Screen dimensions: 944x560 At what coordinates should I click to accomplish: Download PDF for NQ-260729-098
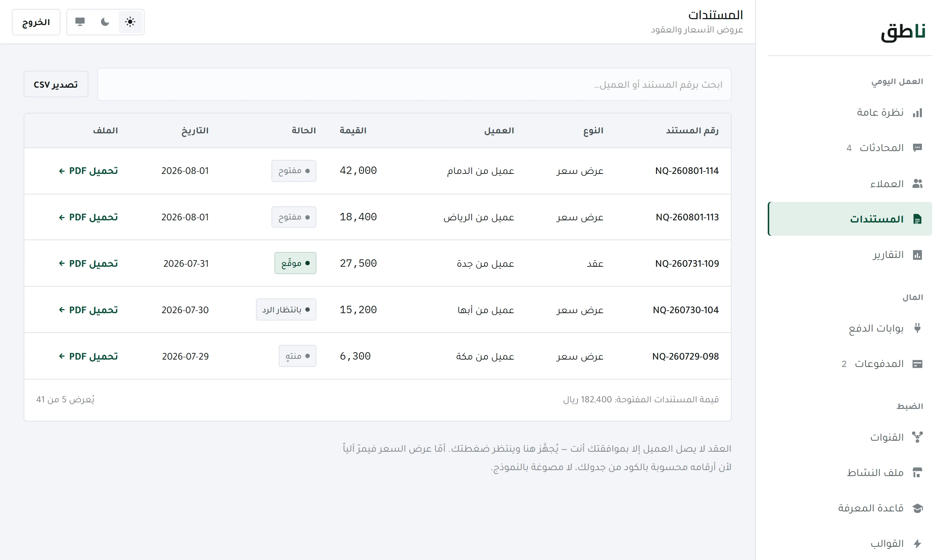tap(88, 356)
